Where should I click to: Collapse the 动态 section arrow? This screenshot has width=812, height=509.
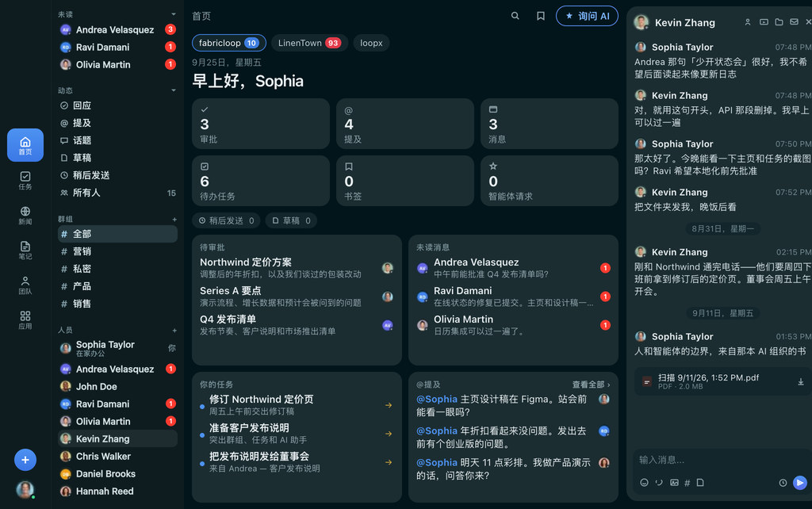click(x=174, y=90)
